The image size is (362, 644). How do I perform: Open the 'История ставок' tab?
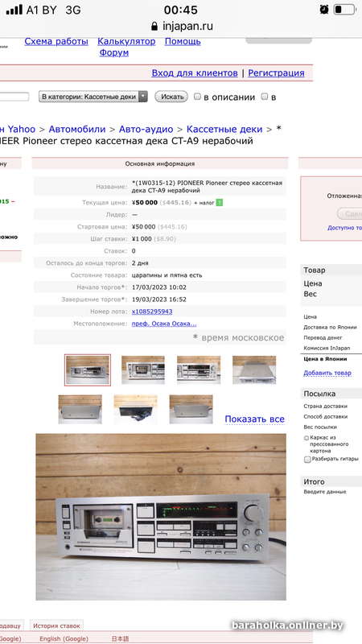[56, 626]
